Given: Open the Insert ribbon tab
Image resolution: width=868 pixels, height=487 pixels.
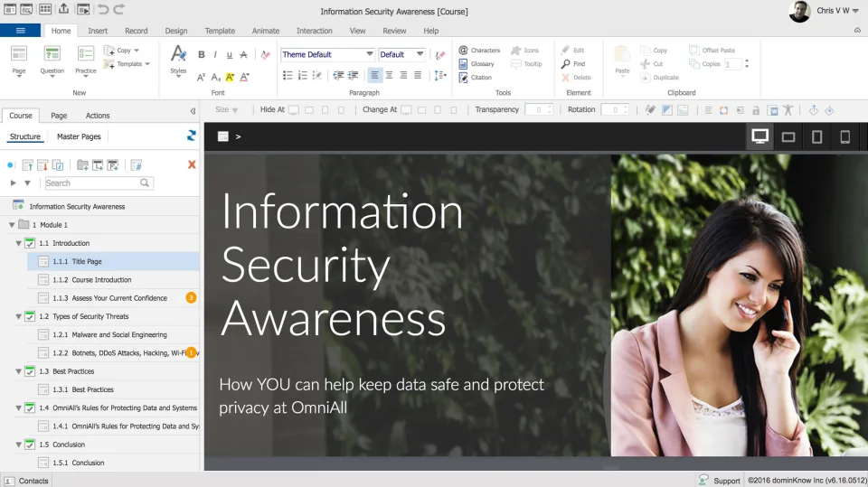Looking at the screenshot, I should coord(98,31).
